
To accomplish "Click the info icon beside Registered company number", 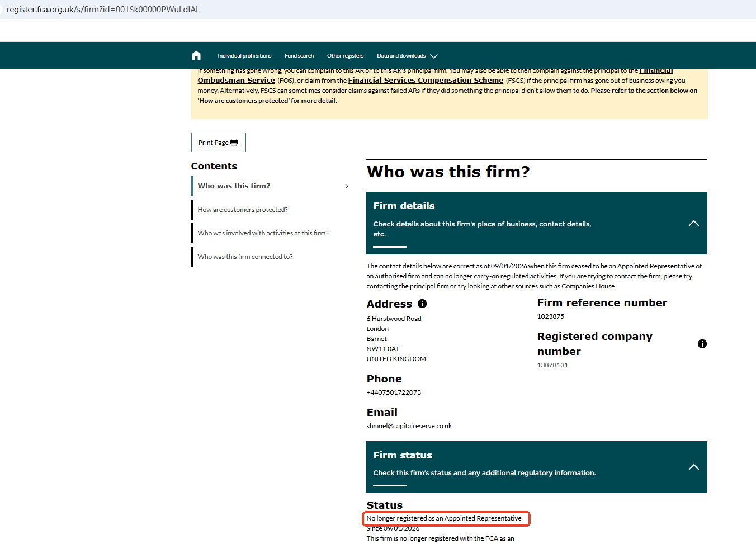I will point(702,344).
